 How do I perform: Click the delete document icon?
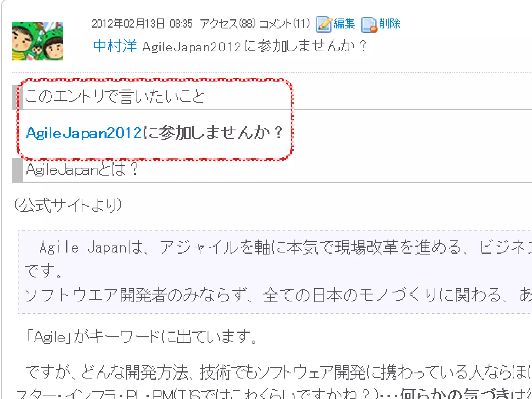coord(369,25)
